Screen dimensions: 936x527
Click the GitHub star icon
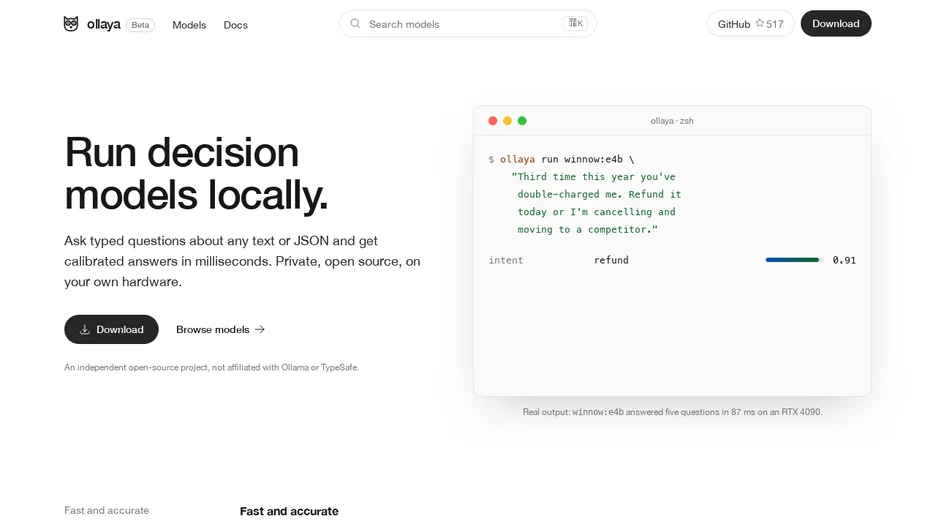point(759,23)
